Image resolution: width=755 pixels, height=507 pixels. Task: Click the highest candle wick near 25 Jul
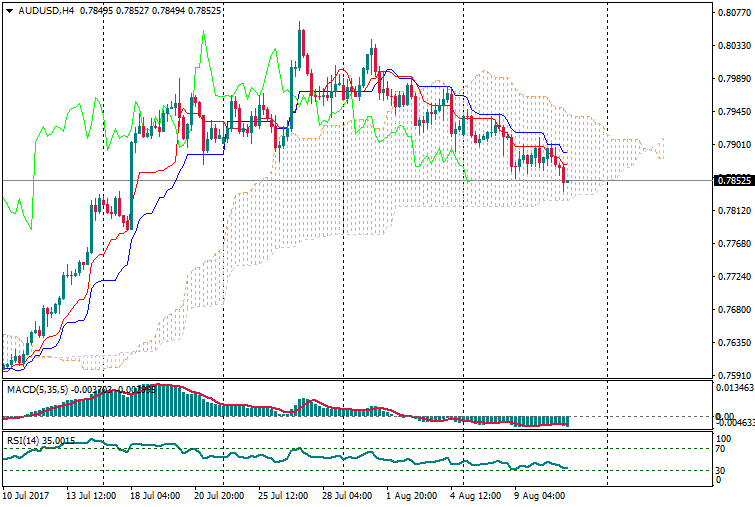(x=301, y=25)
